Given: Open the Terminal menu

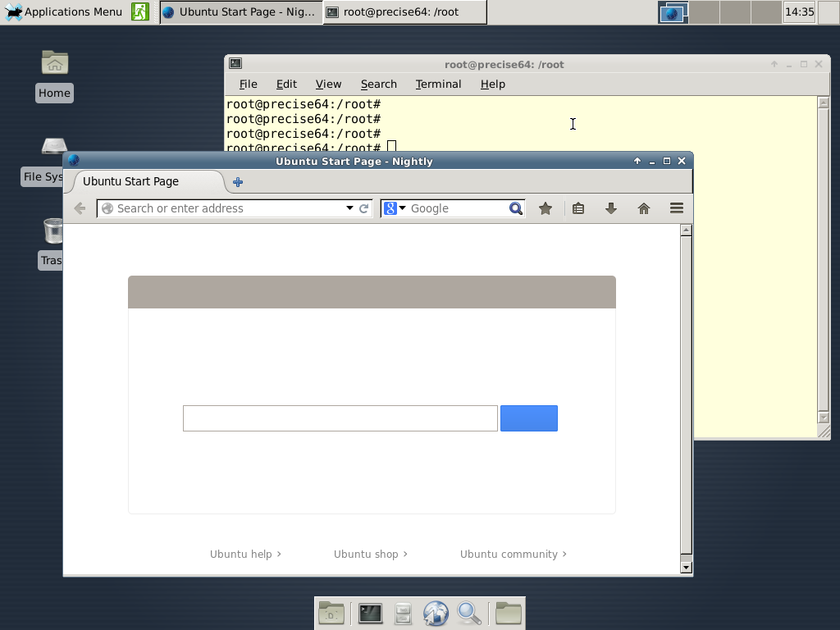Looking at the screenshot, I should coord(438,84).
